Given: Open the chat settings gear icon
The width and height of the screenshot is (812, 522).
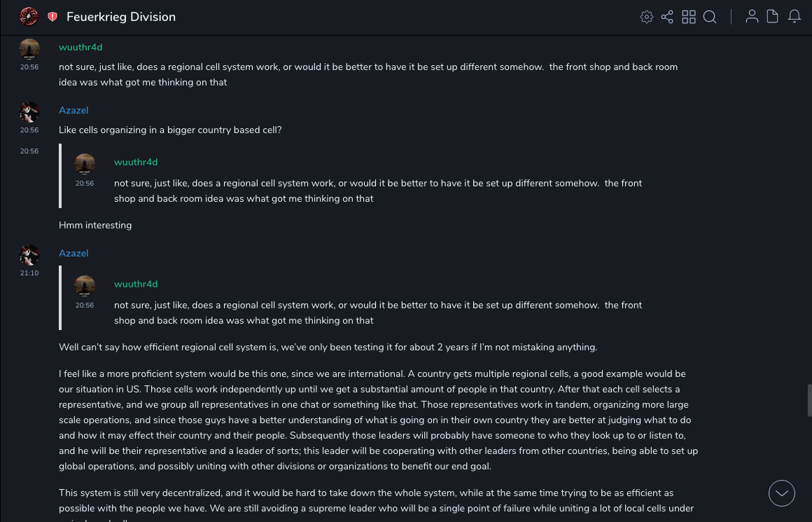Looking at the screenshot, I should pyautogui.click(x=647, y=17).
